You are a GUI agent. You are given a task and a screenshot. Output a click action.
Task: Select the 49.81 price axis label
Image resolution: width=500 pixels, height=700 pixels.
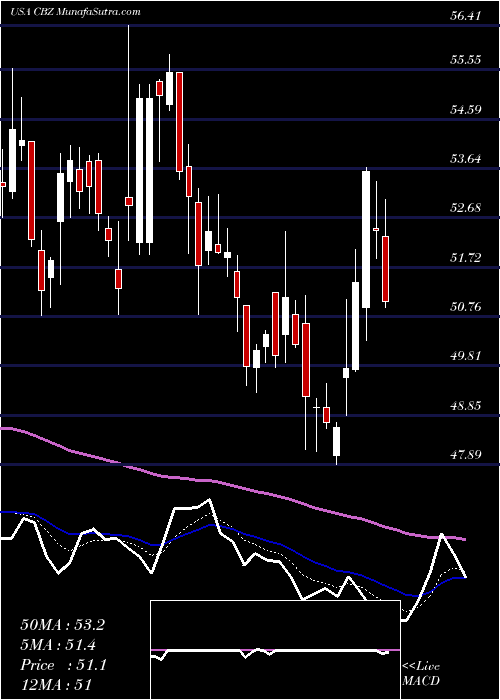(466, 356)
